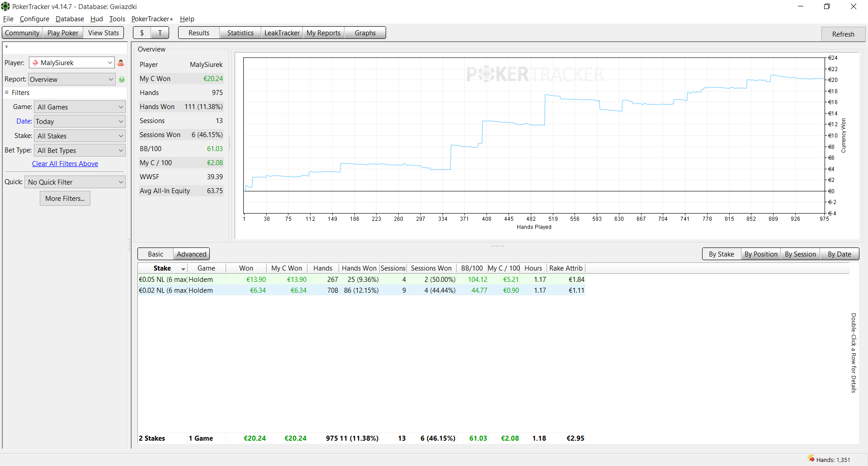Click the Hands: 1,351 status bar text
The height and width of the screenshot is (466, 868).
(x=833, y=460)
